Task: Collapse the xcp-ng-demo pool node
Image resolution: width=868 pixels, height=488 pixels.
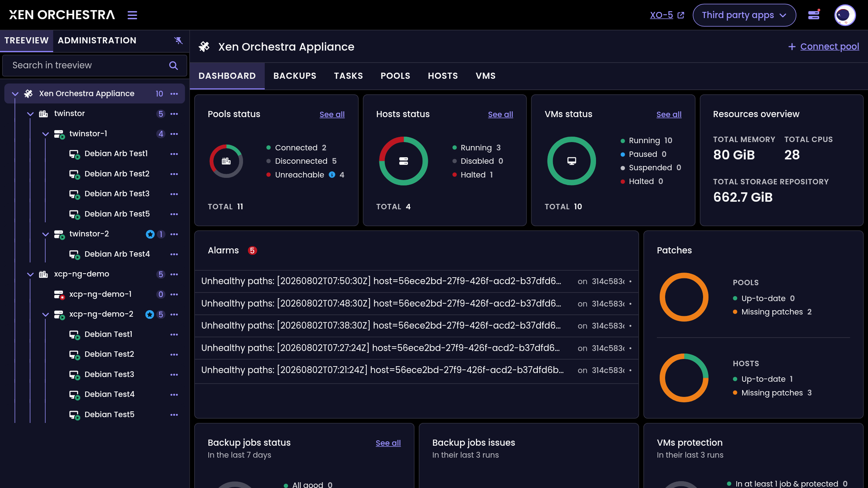Action: [x=30, y=274]
